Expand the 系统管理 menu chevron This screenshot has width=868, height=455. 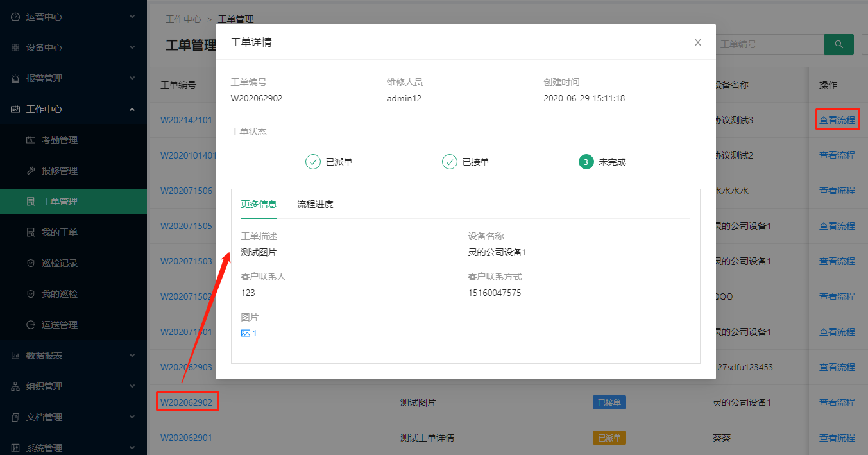132,448
